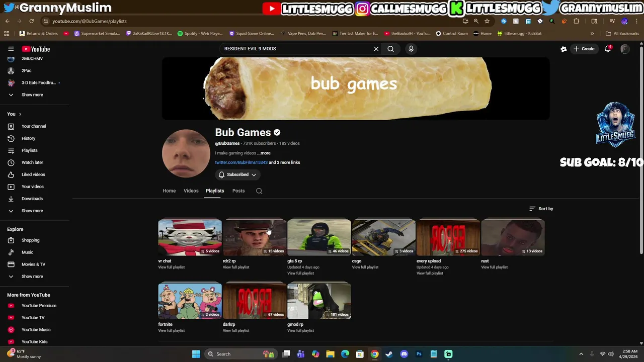Image resolution: width=644 pixels, height=362 pixels.
Task: Open YouTube Premium link
Action: (39, 306)
